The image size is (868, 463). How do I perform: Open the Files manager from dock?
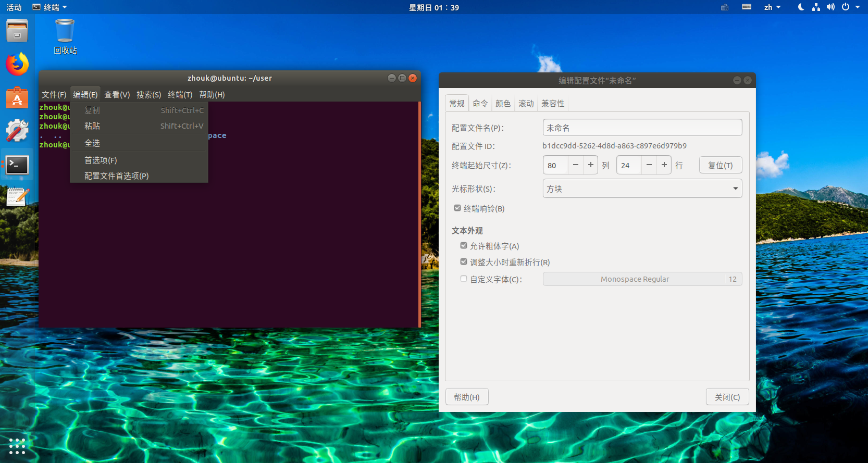[17, 31]
